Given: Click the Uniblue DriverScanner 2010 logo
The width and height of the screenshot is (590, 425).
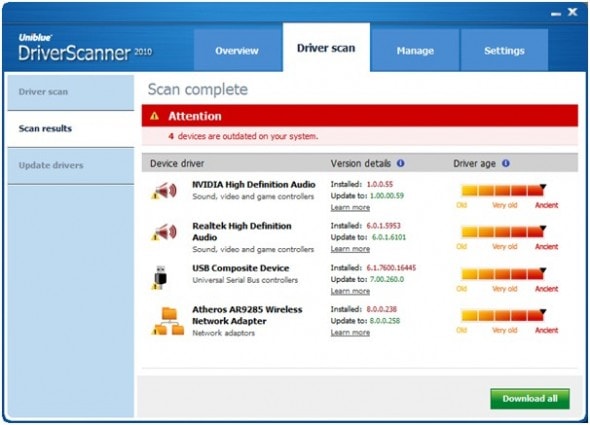Looking at the screenshot, I should (x=85, y=48).
